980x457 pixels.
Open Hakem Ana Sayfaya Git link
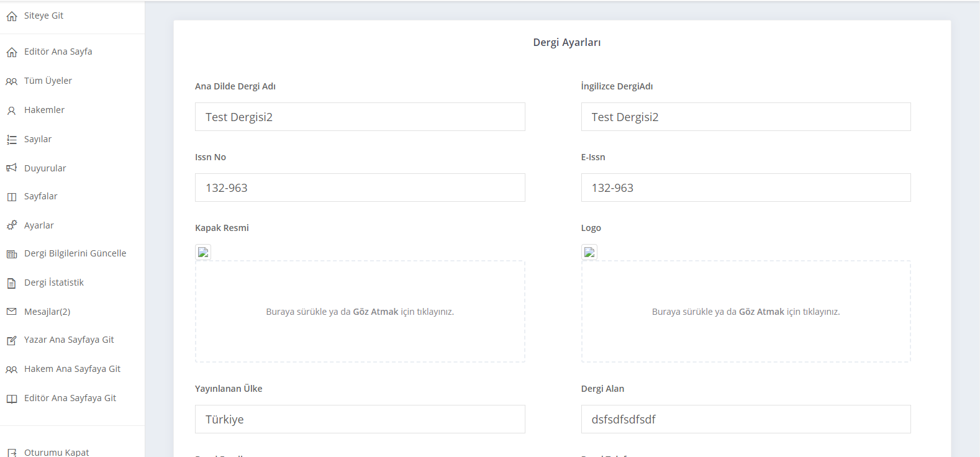point(72,369)
